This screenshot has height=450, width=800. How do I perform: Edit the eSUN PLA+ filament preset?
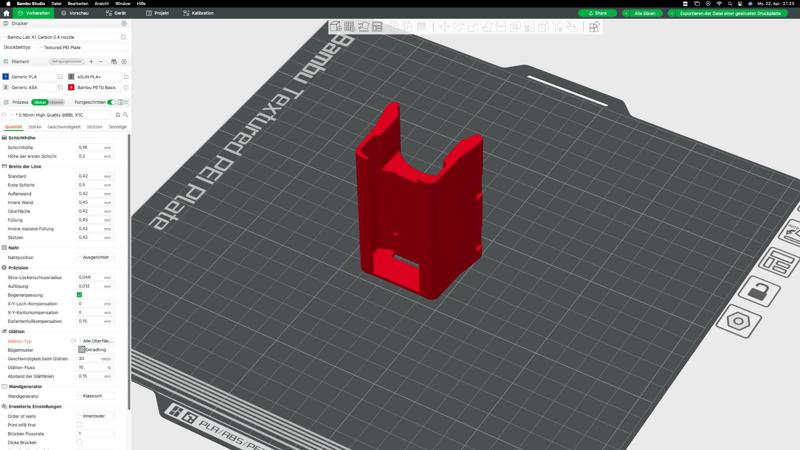pos(126,77)
